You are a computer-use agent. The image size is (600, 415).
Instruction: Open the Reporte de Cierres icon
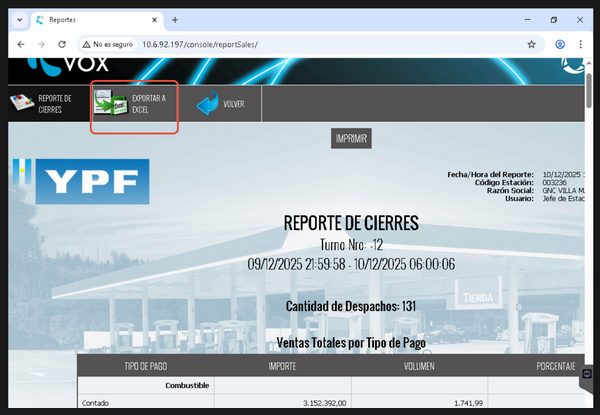click(x=22, y=103)
